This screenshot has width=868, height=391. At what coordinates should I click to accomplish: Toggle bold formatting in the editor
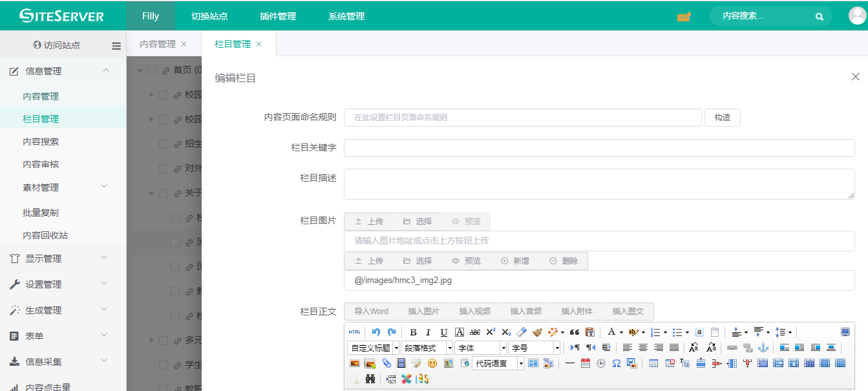click(414, 332)
